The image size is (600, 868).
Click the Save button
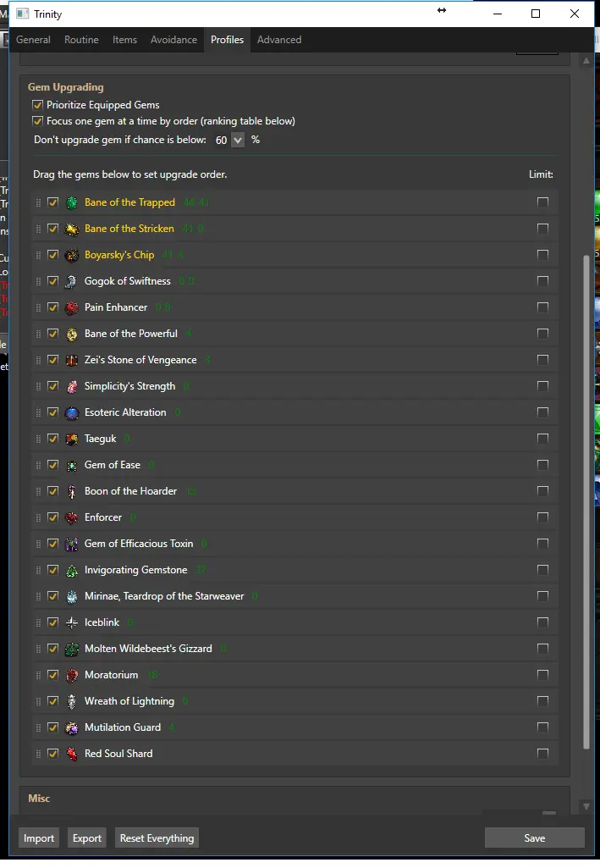pos(534,838)
